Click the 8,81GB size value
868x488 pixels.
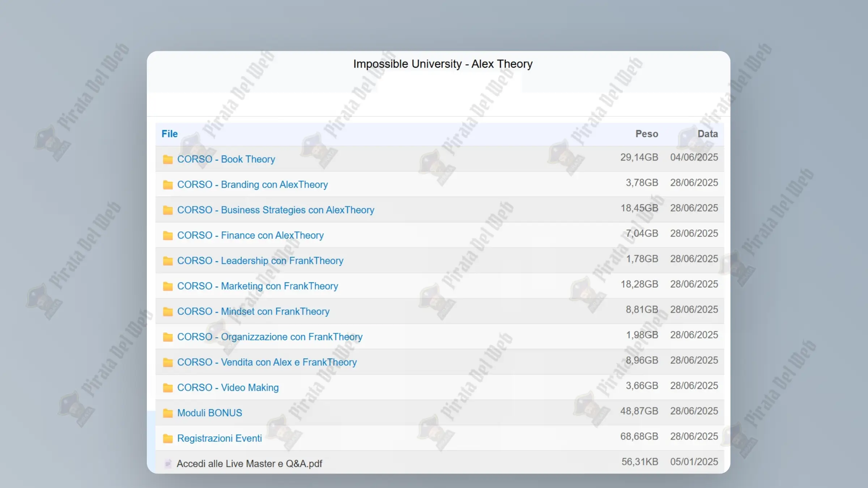click(642, 309)
